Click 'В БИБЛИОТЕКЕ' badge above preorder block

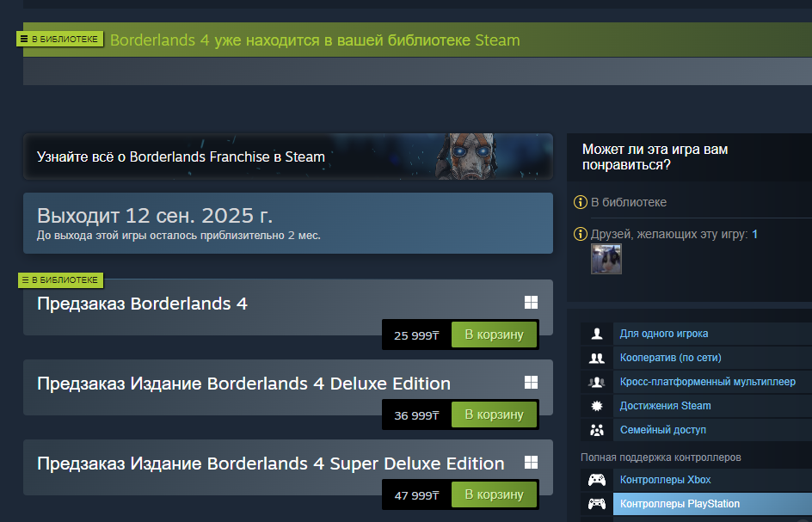coord(60,279)
